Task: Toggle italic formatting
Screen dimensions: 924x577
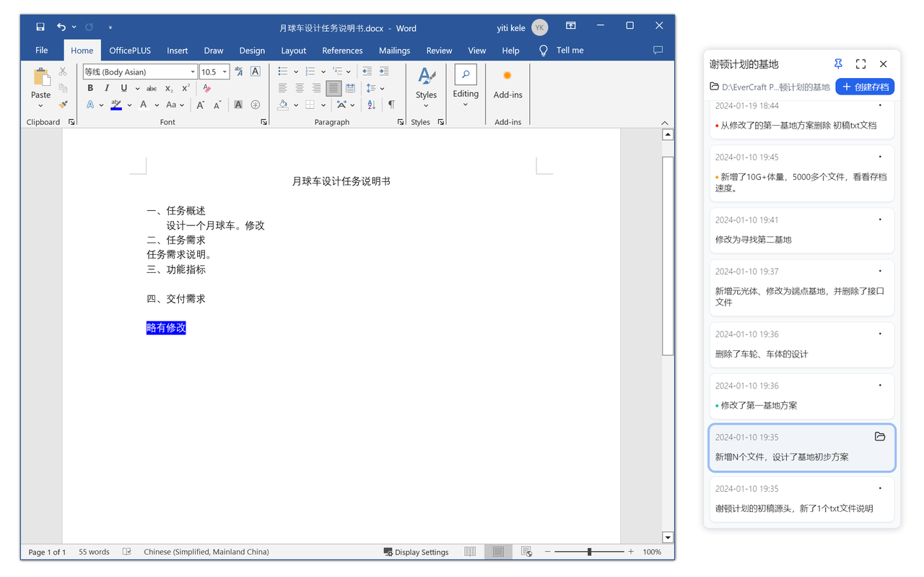Action: [107, 88]
